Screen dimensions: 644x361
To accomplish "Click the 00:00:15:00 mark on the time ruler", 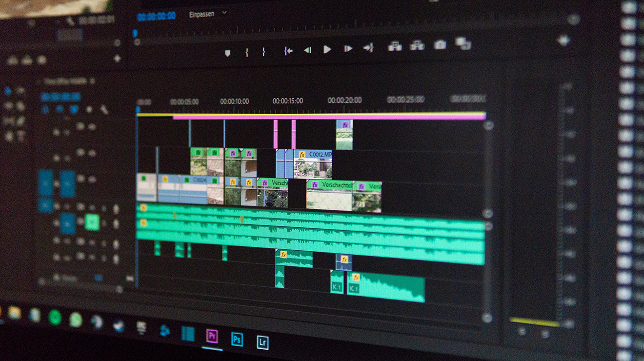I will (x=287, y=101).
